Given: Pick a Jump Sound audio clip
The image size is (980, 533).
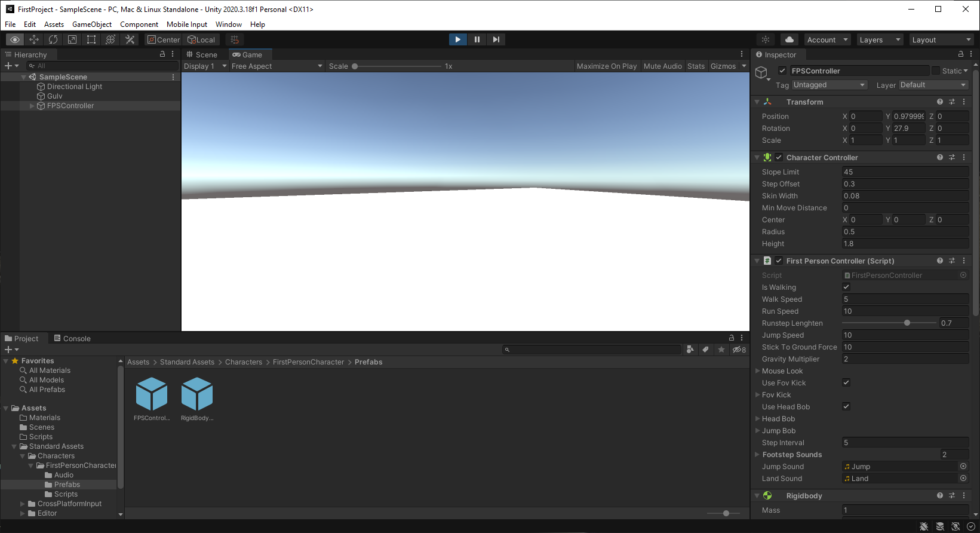Looking at the screenshot, I should pyautogui.click(x=963, y=466).
